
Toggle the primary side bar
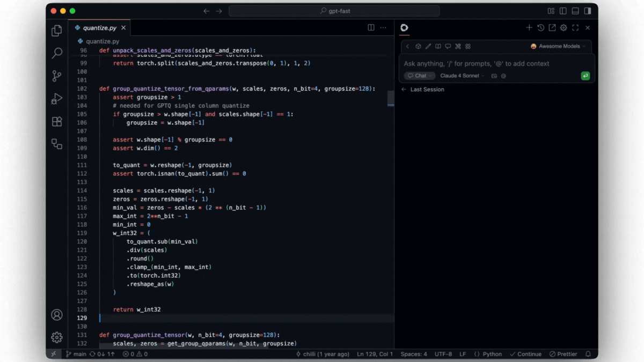coord(563,11)
